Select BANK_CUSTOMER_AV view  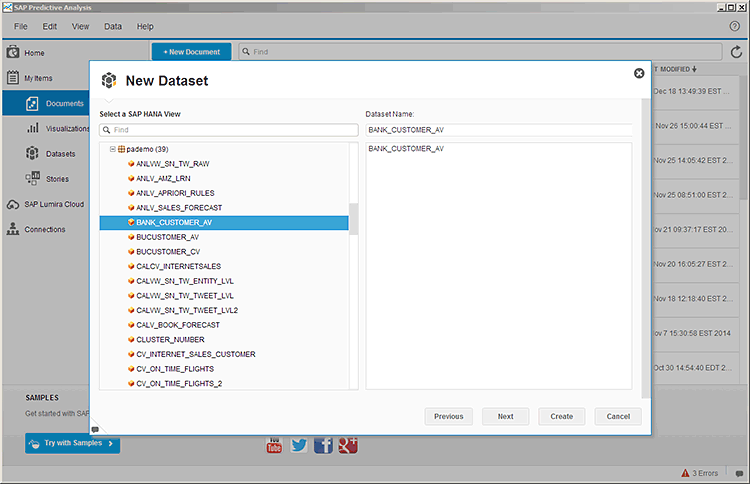tap(224, 222)
